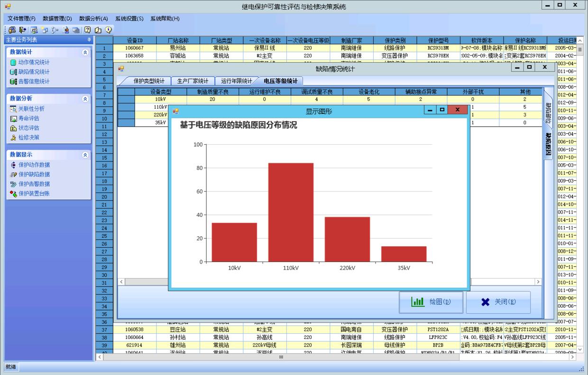Screen dimensions: 588x375
Task: Click the question mark help toolbar icon
Action: (x=88, y=30)
